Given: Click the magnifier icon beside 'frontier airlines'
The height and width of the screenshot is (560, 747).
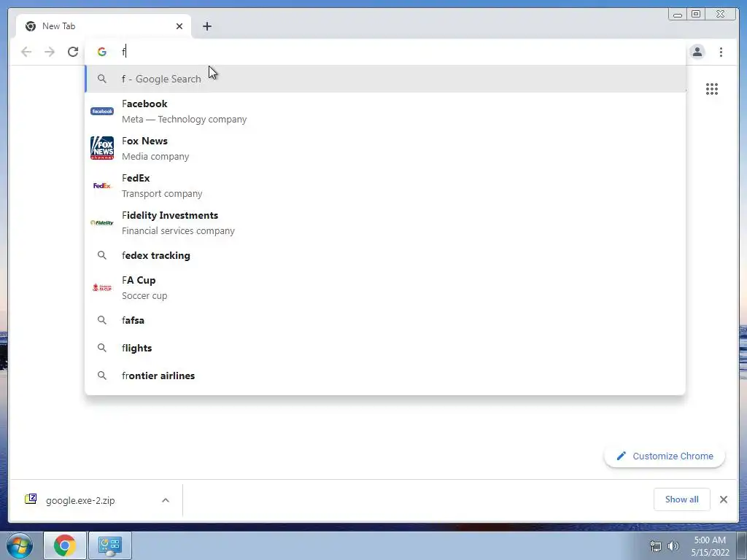Looking at the screenshot, I should tap(102, 376).
